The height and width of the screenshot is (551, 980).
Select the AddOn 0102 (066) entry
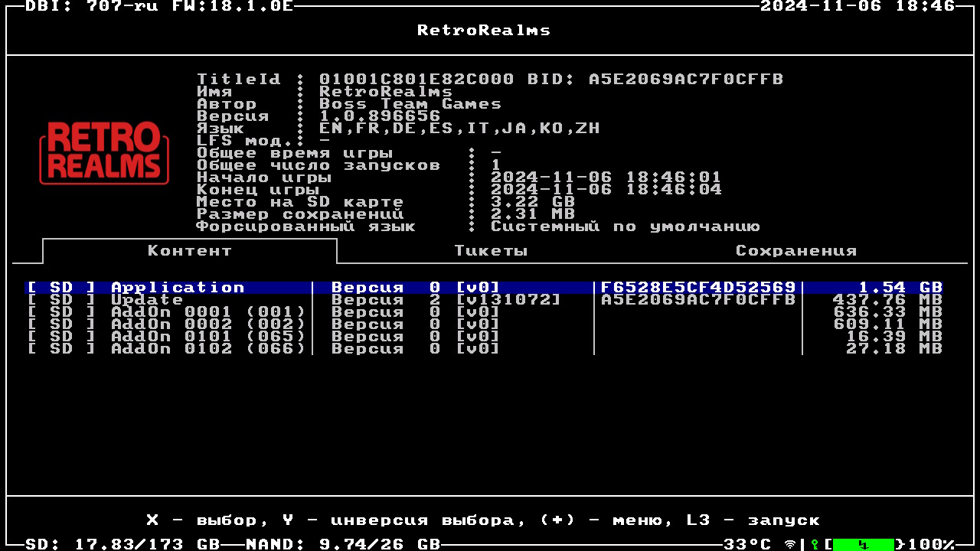click(x=207, y=349)
